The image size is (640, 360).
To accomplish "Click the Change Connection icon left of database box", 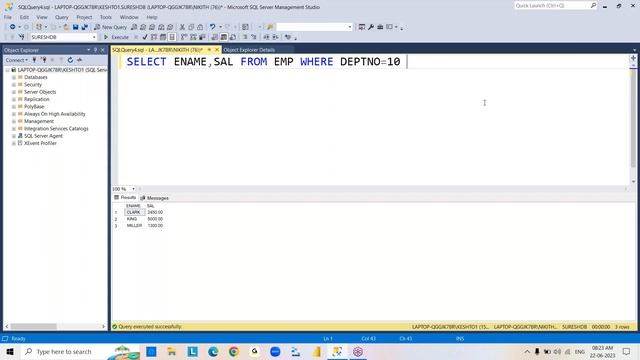I will coord(21,37).
